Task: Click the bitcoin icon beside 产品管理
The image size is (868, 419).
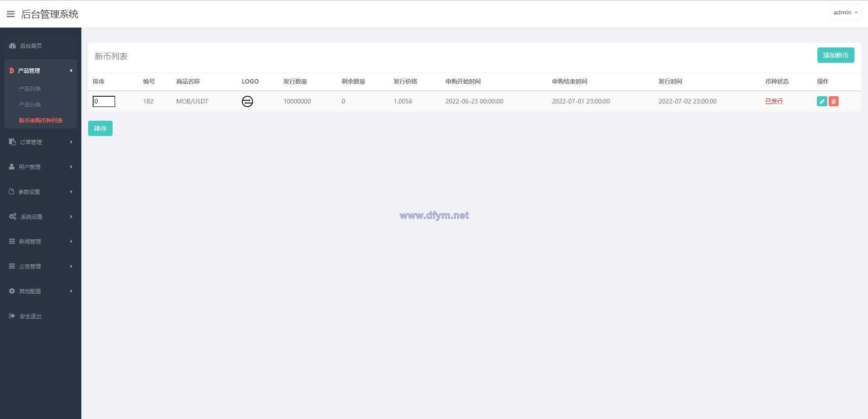Action: click(x=12, y=71)
